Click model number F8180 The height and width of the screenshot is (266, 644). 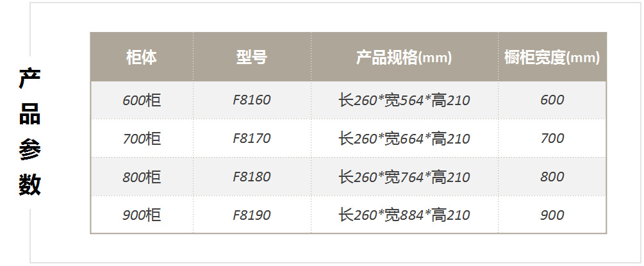(252, 177)
